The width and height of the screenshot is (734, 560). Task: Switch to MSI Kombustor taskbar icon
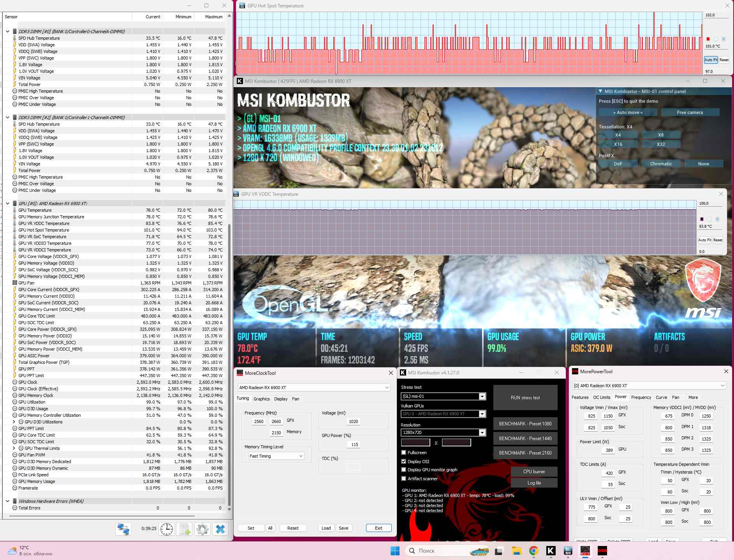(x=551, y=551)
